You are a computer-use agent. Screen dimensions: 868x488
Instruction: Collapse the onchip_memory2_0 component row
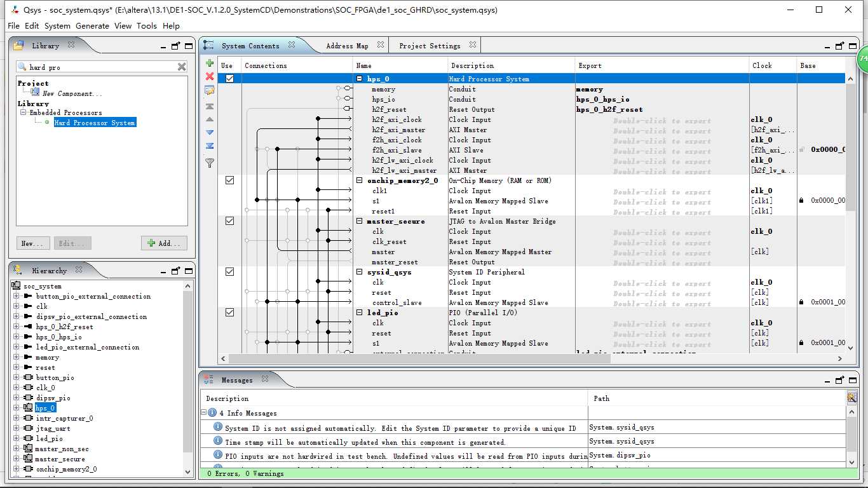click(x=360, y=180)
